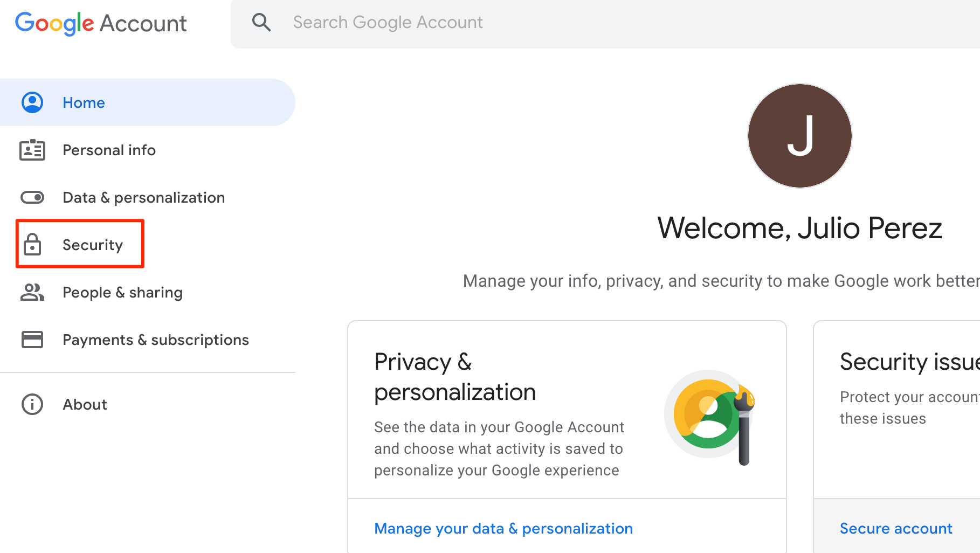
Task: Click the Google Account logo
Action: click(x=101, y=24)
